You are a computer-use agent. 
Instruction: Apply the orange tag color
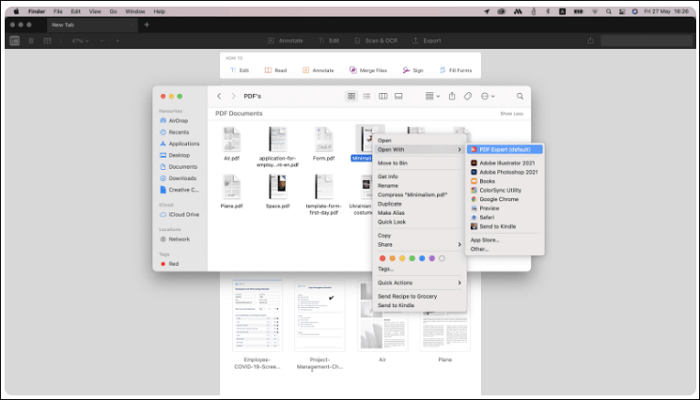[392, 258]
